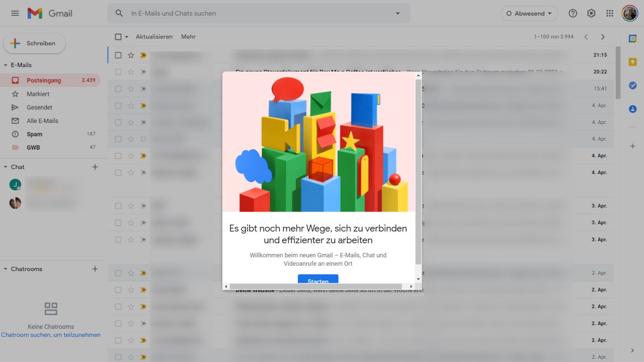Image resolution: width=644 pixels, height=362 pixels.
Task: Select checkbox of the 21:15 email
Action: click(x=118, y=55)
